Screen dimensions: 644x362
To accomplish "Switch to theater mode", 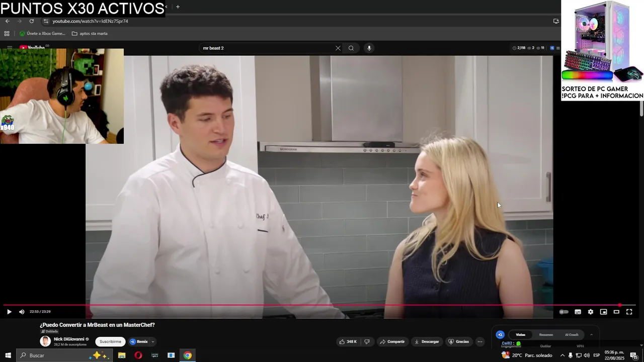I will click(616, 312).
